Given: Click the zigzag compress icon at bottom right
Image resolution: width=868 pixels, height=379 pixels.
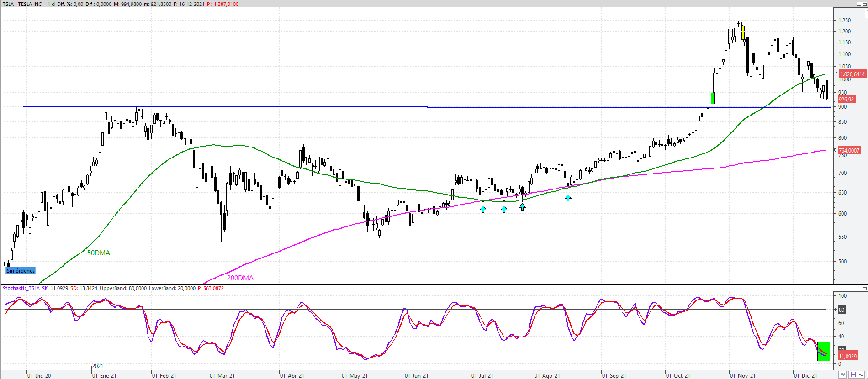Looking at the screenshot, I should pos(843,374).
